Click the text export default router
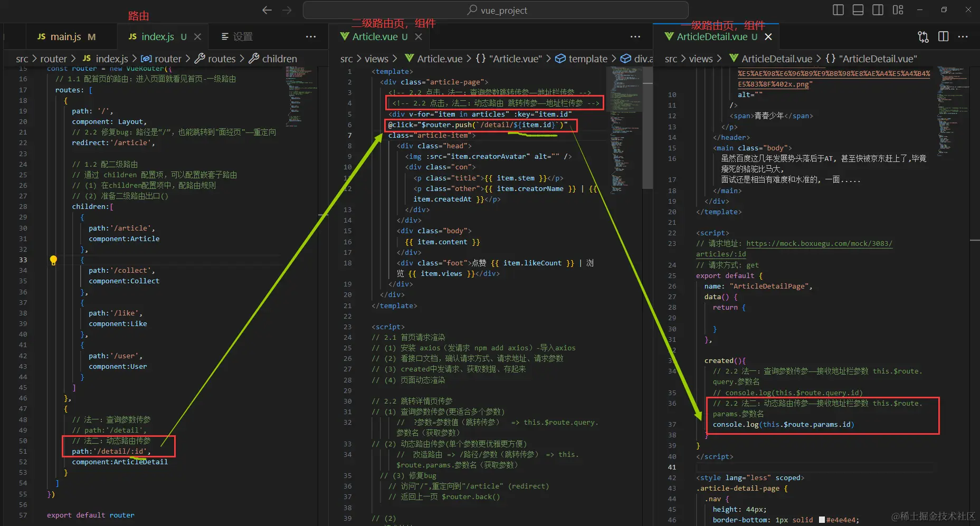Viewport: 980px width, 526px height. [91, 515]
